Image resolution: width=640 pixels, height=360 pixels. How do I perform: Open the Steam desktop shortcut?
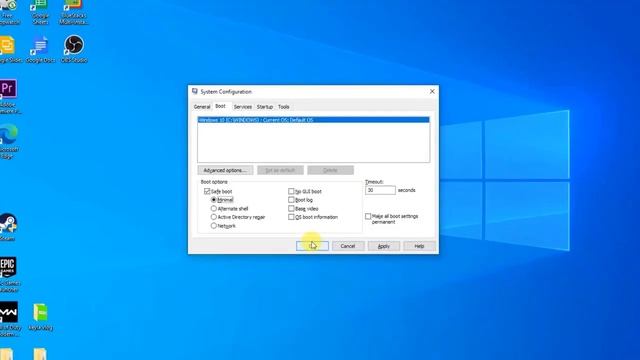point(8,227)
